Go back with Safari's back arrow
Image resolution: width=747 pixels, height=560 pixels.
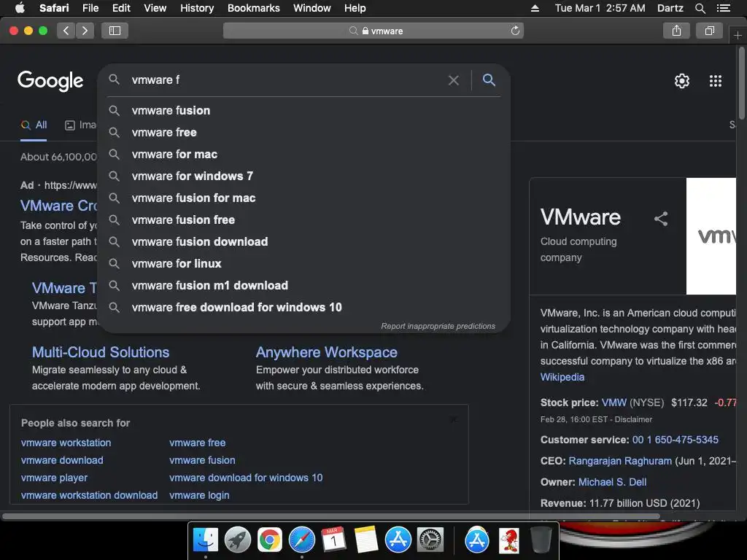click(66, 31)
